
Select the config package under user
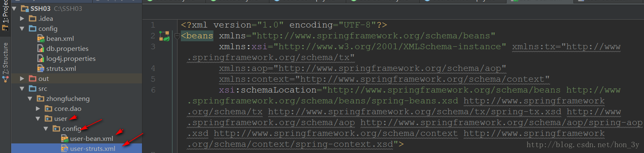(x=71, y=129)
